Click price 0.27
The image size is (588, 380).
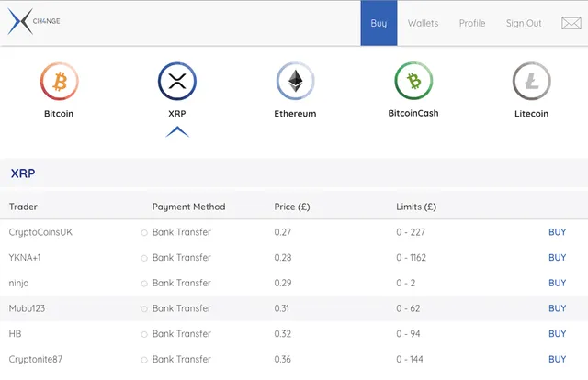point(283,232)
